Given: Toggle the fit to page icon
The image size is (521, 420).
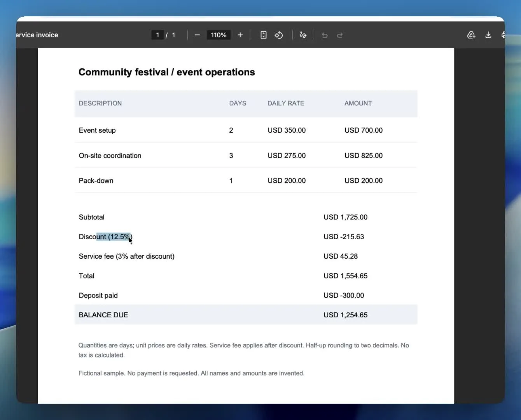Looking at the screenshot, I should pyautogui.click(x=264, y=35).
